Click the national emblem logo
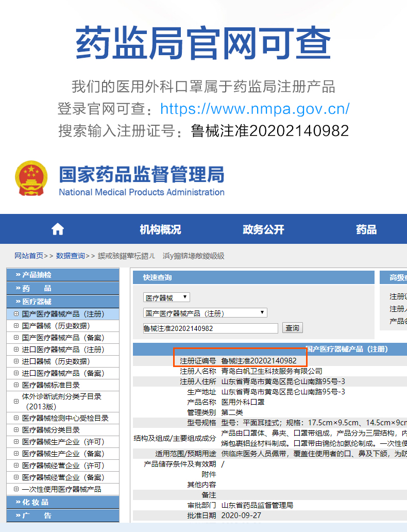 31,178
